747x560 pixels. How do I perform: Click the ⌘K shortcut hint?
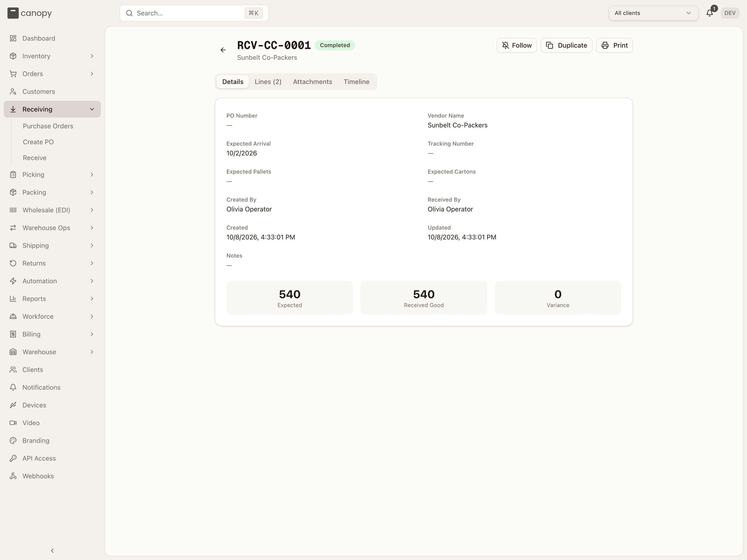pos(253,13)
